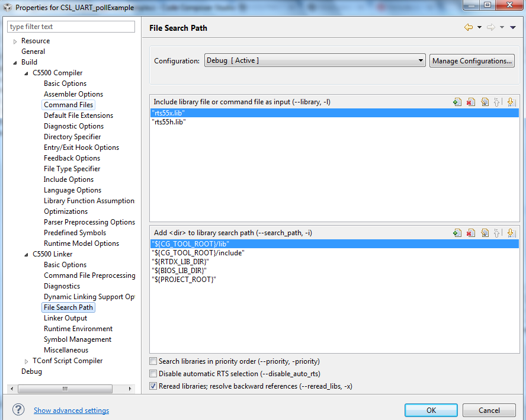
Task: Expand the Resource tree node
Action: [15, 41]
